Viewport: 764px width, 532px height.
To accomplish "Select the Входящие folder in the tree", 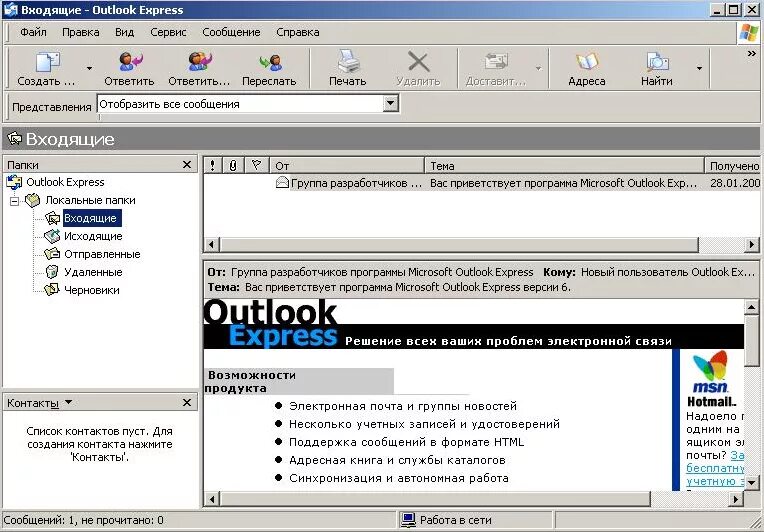I will (92, 218).
